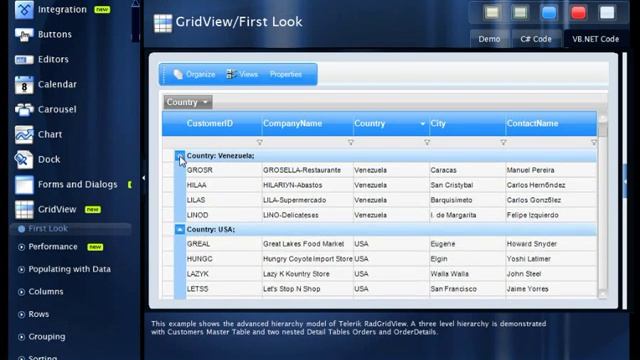Open the Forms and Dialogs icon
Image resolution: width=640 pixels, height=360 pixels.
pyautogui.click(x=24, y=184)
